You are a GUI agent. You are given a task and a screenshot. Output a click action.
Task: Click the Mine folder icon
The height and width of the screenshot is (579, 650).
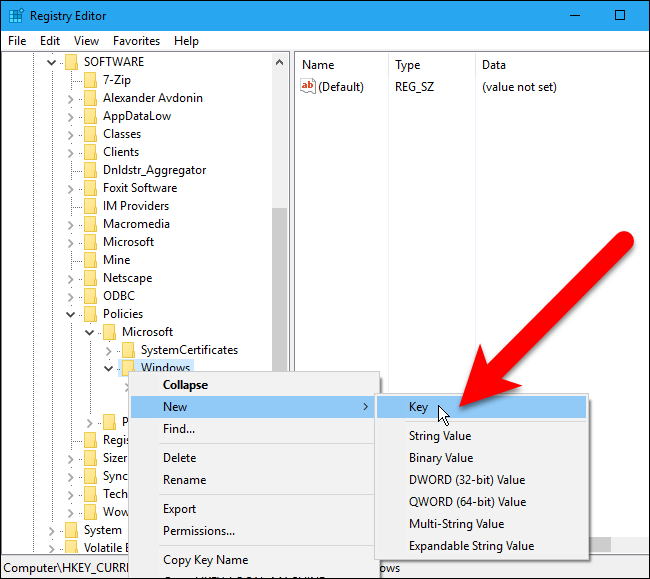click(90, 260)
